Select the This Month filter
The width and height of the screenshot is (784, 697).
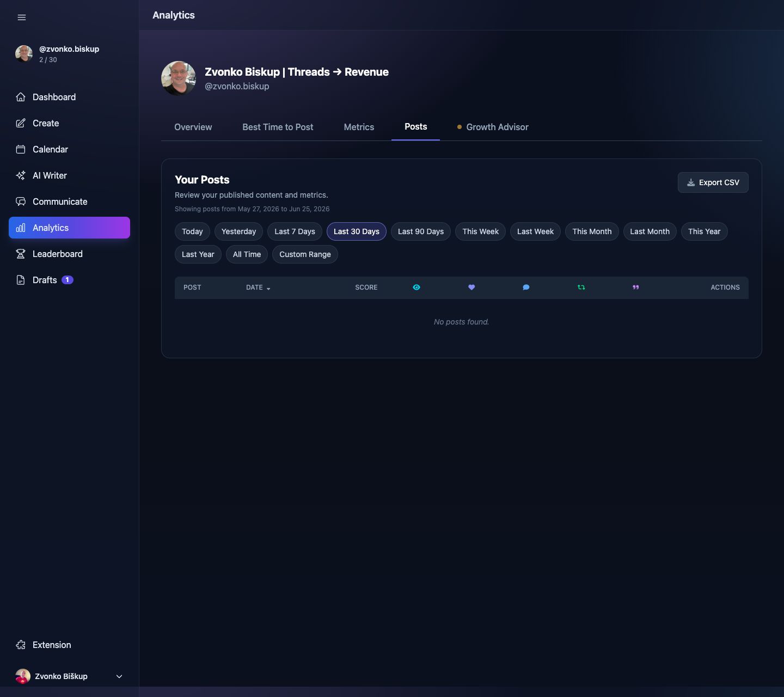[x=592, y=231]
